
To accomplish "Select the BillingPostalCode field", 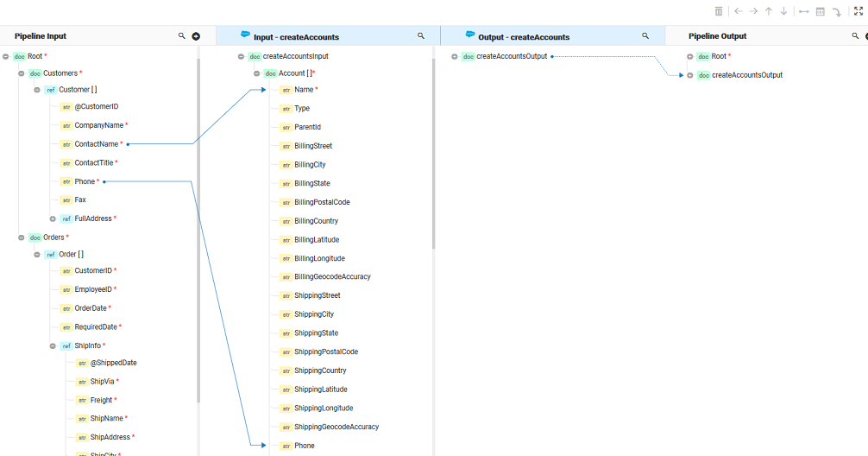I will point(322,202).
